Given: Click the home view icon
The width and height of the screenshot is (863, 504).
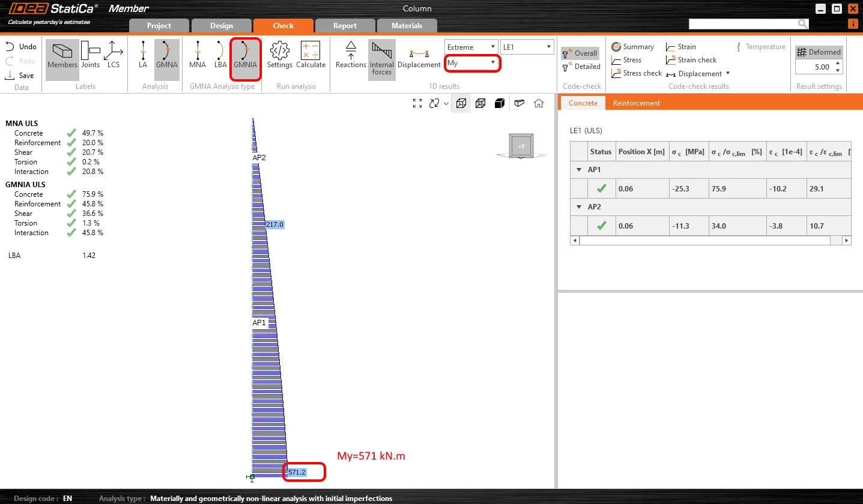Looking at the screenshot, I should 539,103.
